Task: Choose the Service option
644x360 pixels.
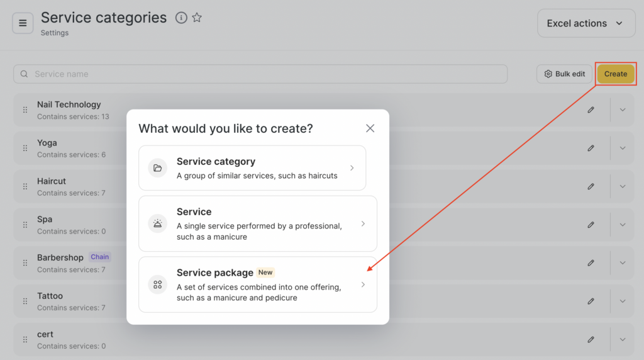Action: [x=258, y=223]
